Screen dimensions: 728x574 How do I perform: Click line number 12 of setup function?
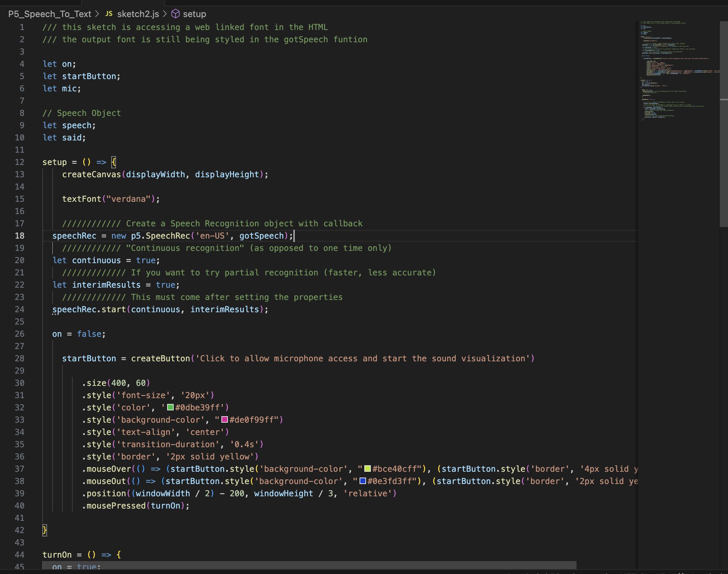point(20,162)
